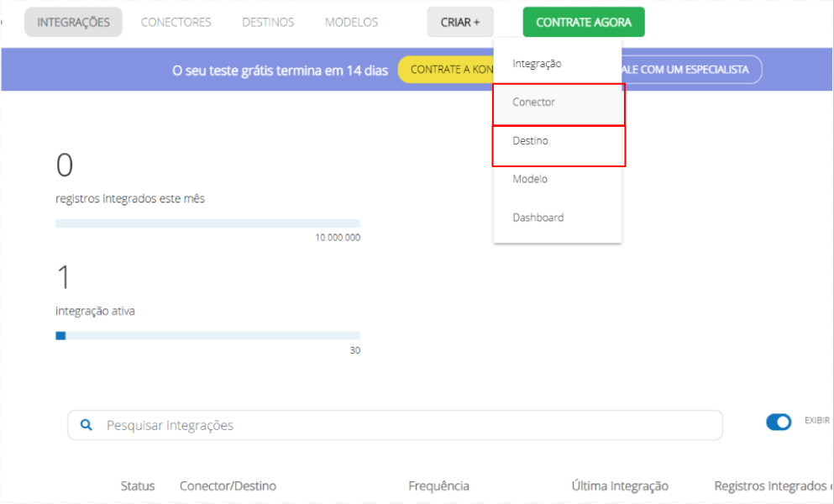The width and height of the screenshot is (834, 504).
Task: Open the Conectores tab
Action: click(x=176, y=23)
